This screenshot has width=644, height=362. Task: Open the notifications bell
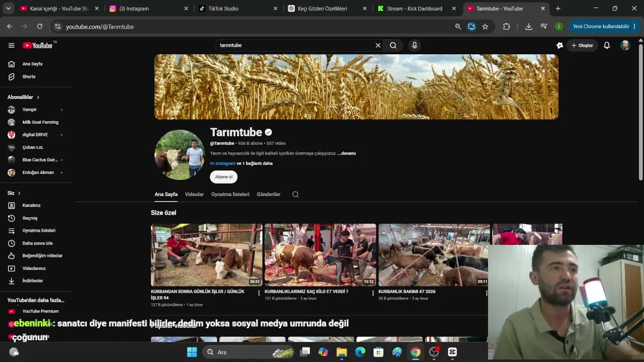click(x=607, y=45)
